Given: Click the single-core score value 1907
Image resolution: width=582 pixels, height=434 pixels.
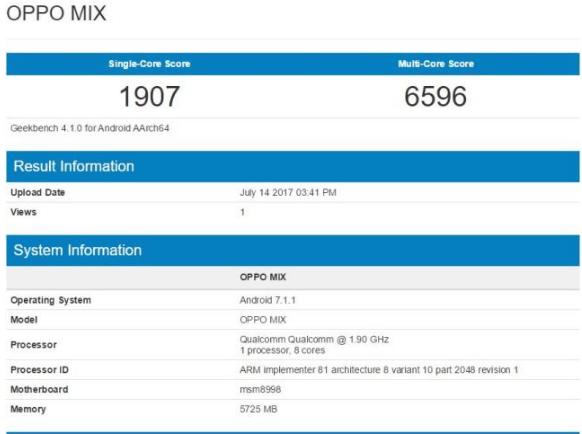Looking at the screenshot, I should coord(150,97).
